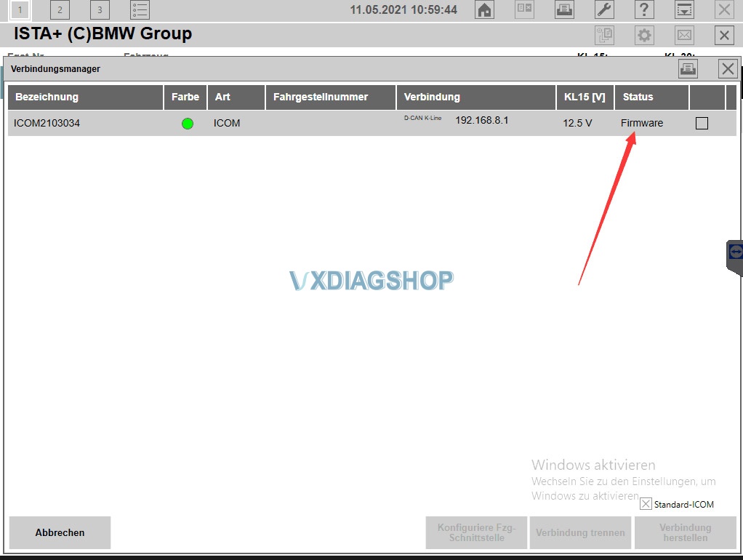Screen dimensions: 743x560
Task: Switch to operation tab 1
Action: tap(20, 10)
